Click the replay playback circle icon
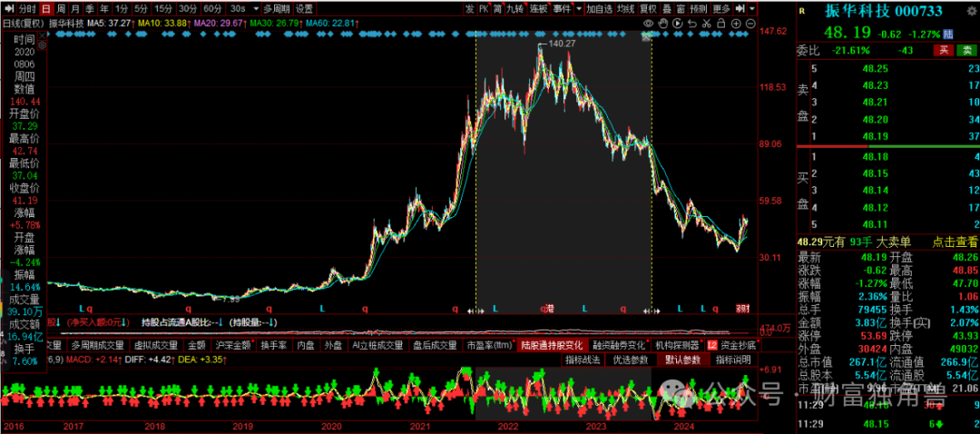 coord(677,23)
